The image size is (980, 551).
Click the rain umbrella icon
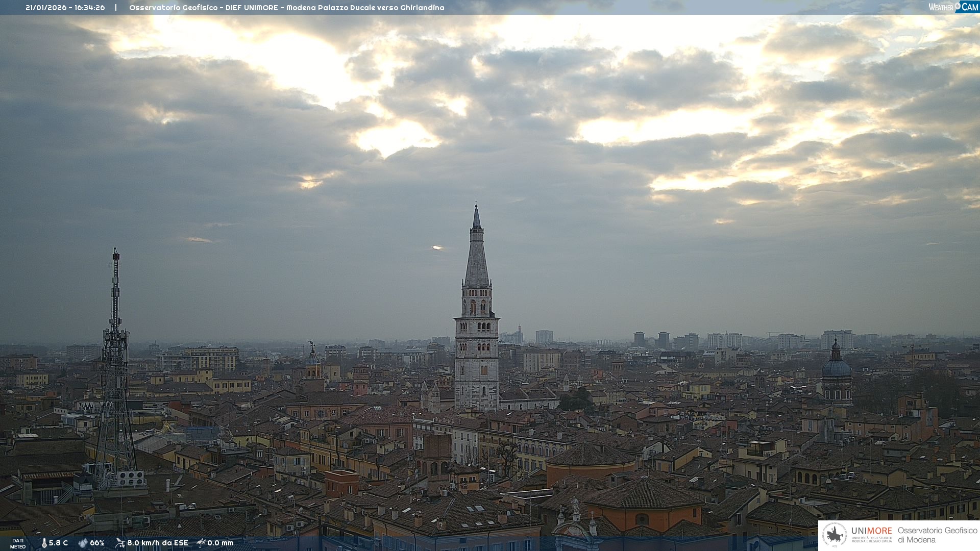pyautogui.click(x=201, y=543)
